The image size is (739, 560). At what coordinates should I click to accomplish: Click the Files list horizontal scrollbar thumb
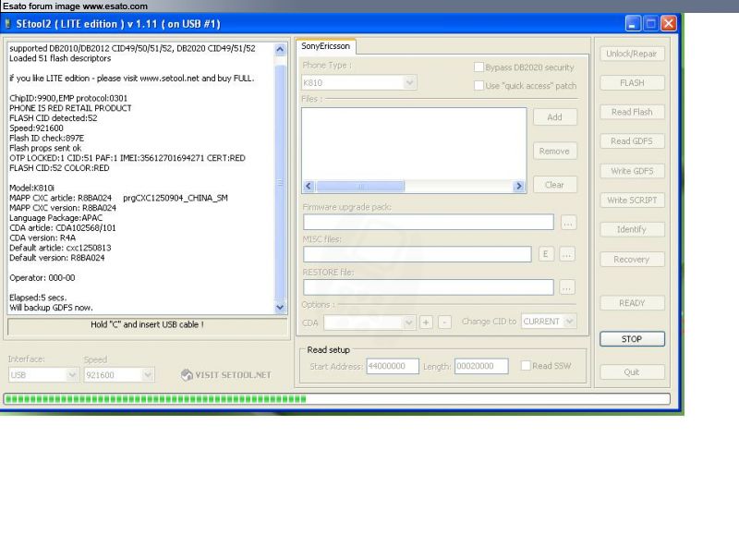[x=360, y=186]
